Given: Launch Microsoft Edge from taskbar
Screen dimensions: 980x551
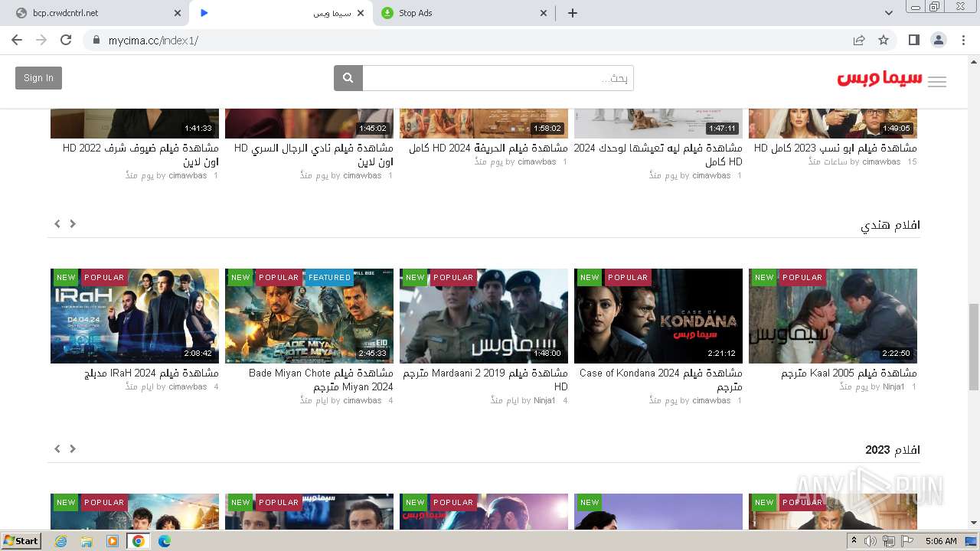Looking at the screenshot, I should (164, 541).
